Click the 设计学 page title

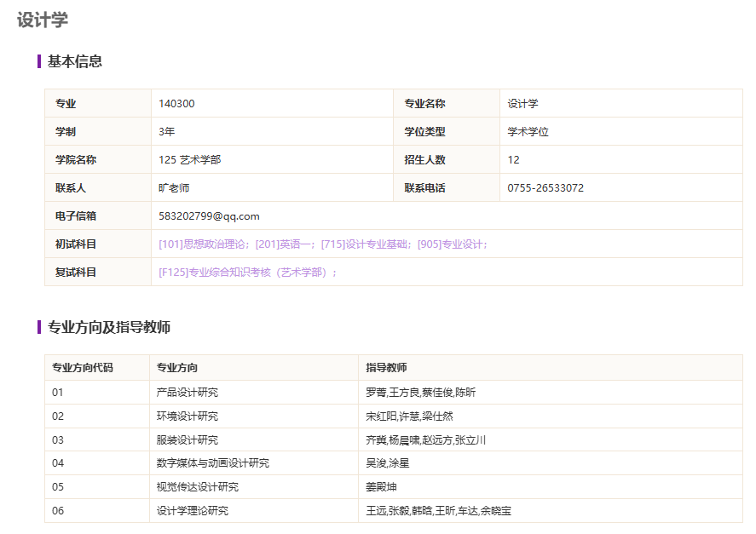[43, 20]
